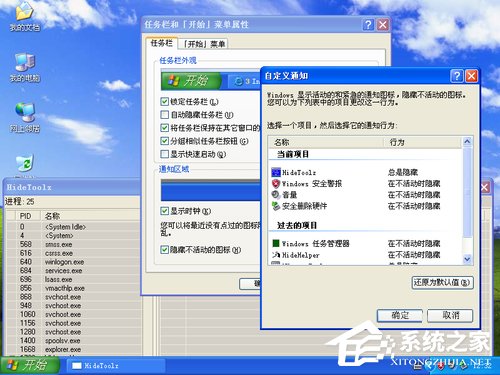500x375 pixels.
Task: Select the HideHelper icon
Action: click(x=276, y=255)
